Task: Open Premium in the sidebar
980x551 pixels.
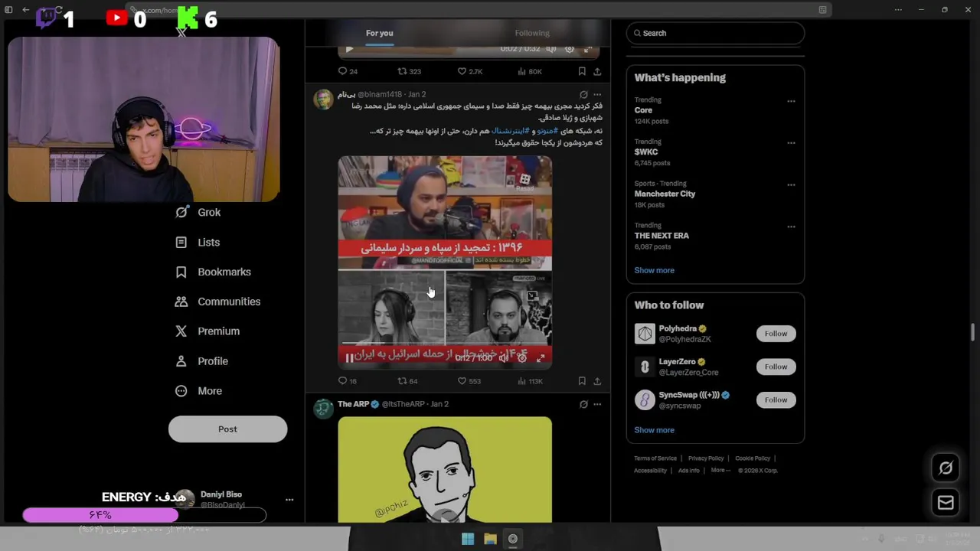Action: point(207,331)
